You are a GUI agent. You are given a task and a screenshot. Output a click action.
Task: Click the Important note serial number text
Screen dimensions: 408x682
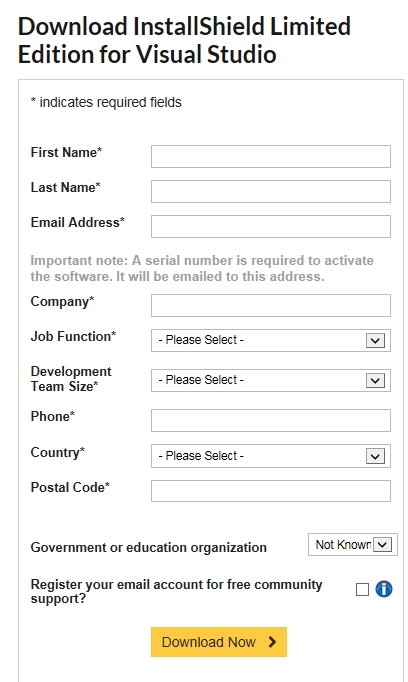tap(202, 268)
